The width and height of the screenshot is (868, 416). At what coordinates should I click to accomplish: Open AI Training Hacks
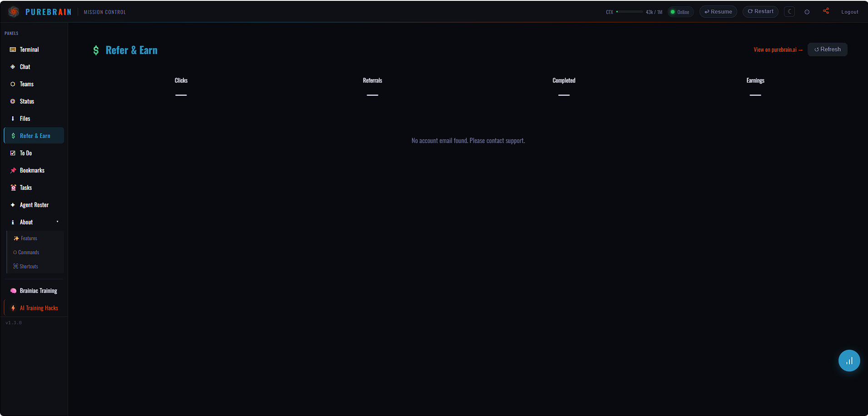pos(34,308)
